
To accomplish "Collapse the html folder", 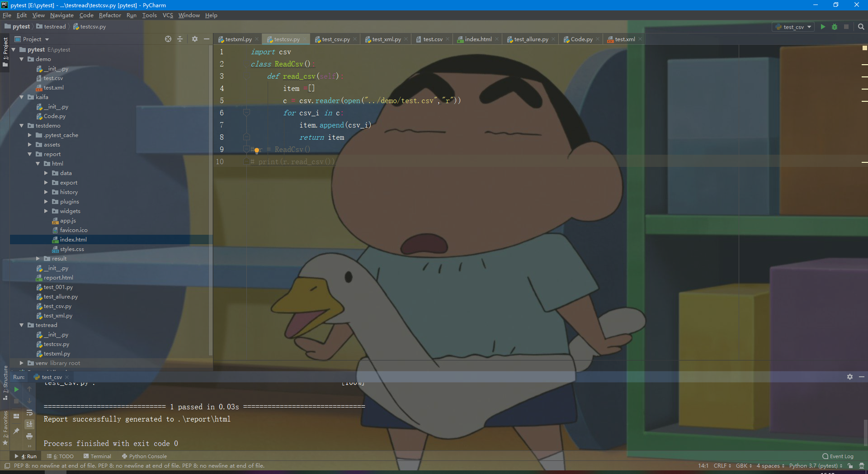I will point(38,164).
